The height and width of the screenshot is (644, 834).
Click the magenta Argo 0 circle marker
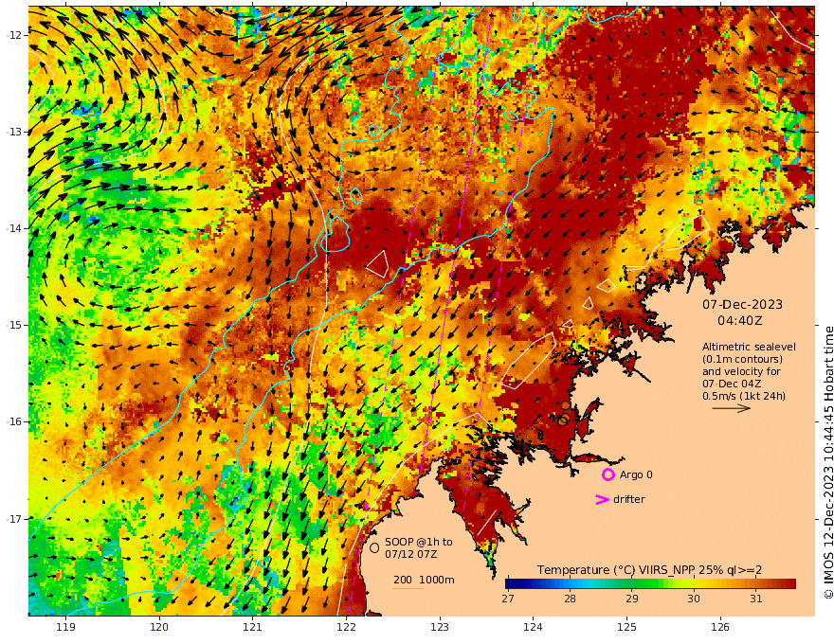click(607, 474)
